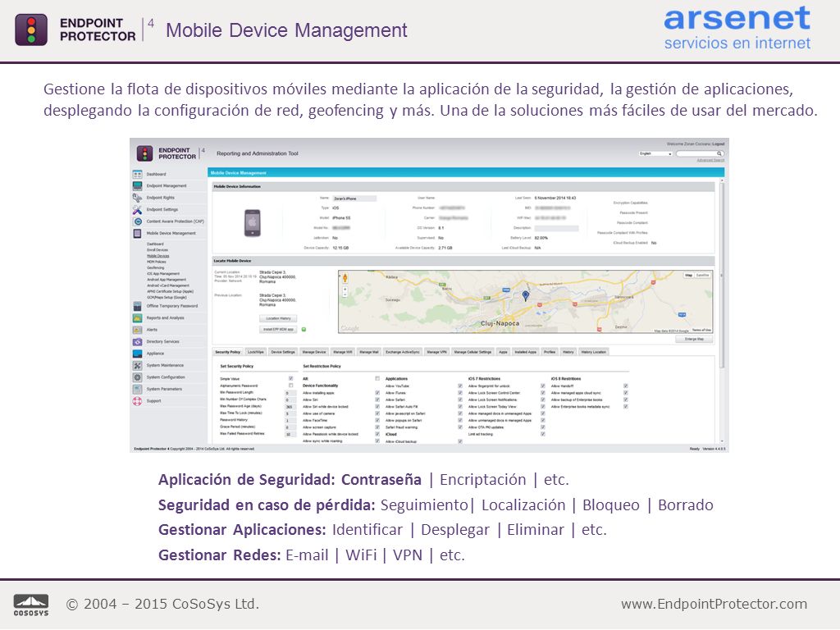
Task: Zoom in on the map
Action: (x=345, y=290)
